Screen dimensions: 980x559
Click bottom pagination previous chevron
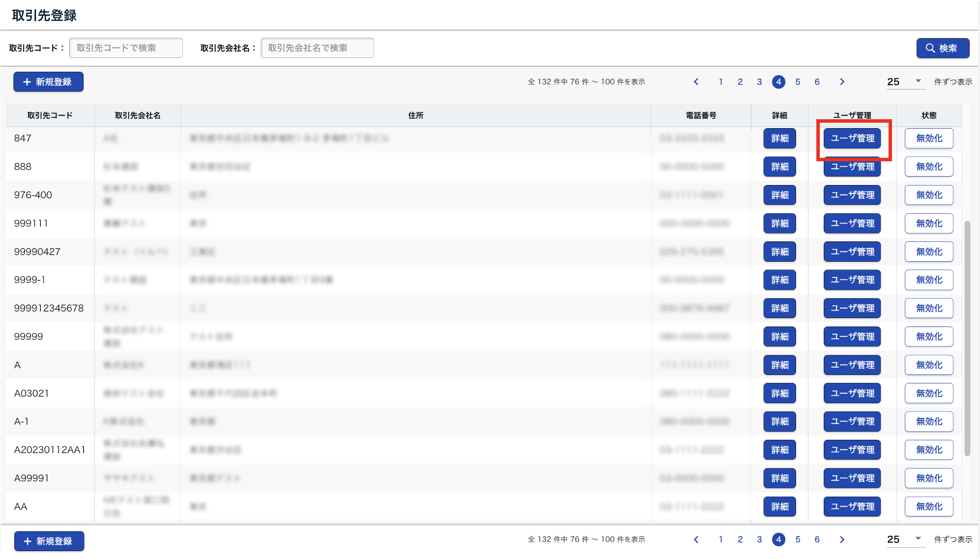[696, 539]
